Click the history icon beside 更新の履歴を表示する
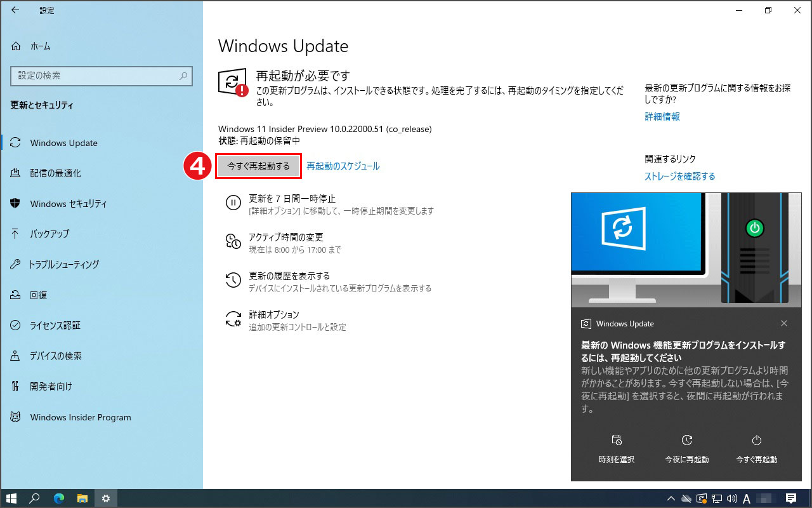The image size is (812, 508). coord(233,280)
